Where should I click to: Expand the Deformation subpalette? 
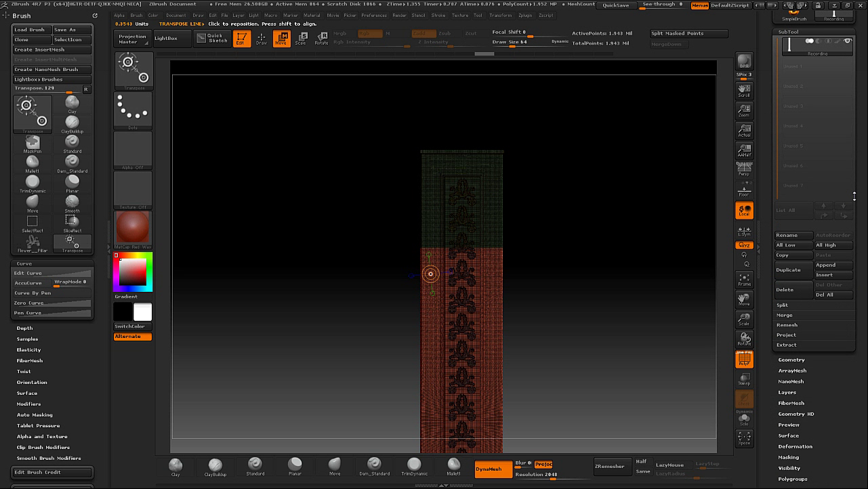pos(795,446)
